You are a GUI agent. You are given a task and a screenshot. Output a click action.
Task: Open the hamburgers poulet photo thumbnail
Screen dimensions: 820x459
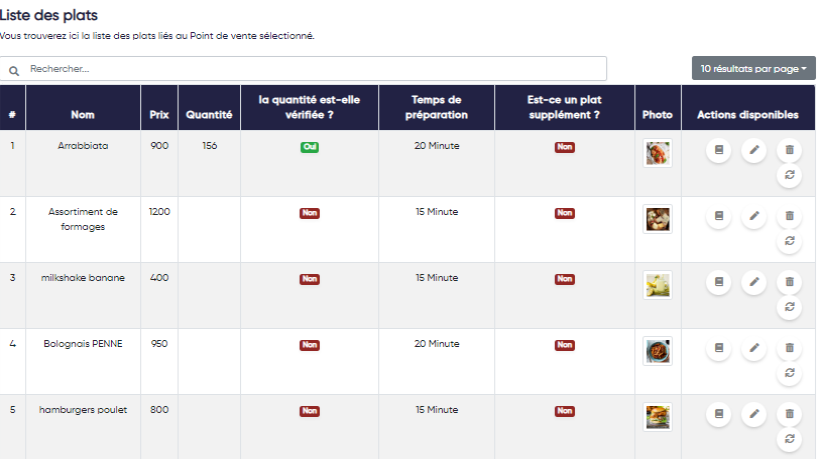coord(658,417)
